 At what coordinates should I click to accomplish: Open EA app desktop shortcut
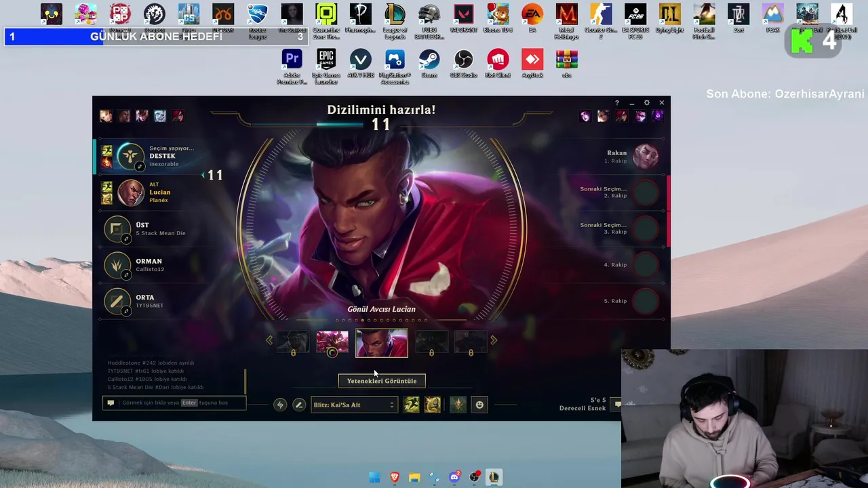[532, 18]
